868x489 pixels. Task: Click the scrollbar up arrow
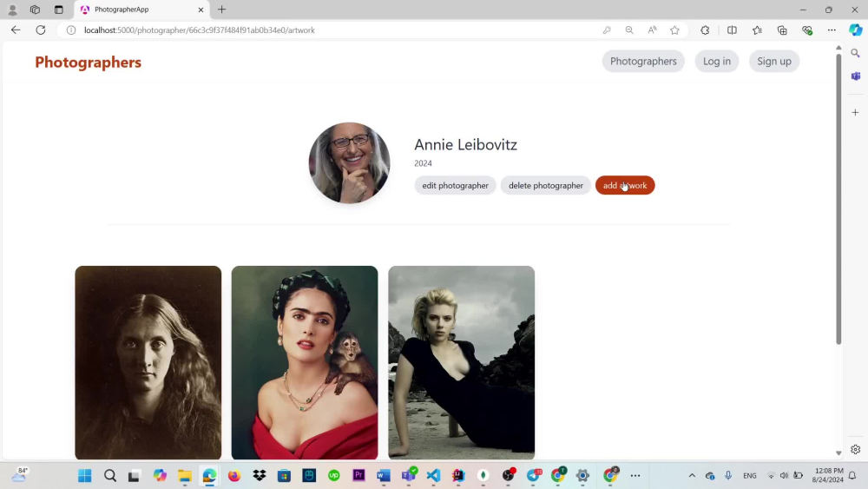(838, 48)
